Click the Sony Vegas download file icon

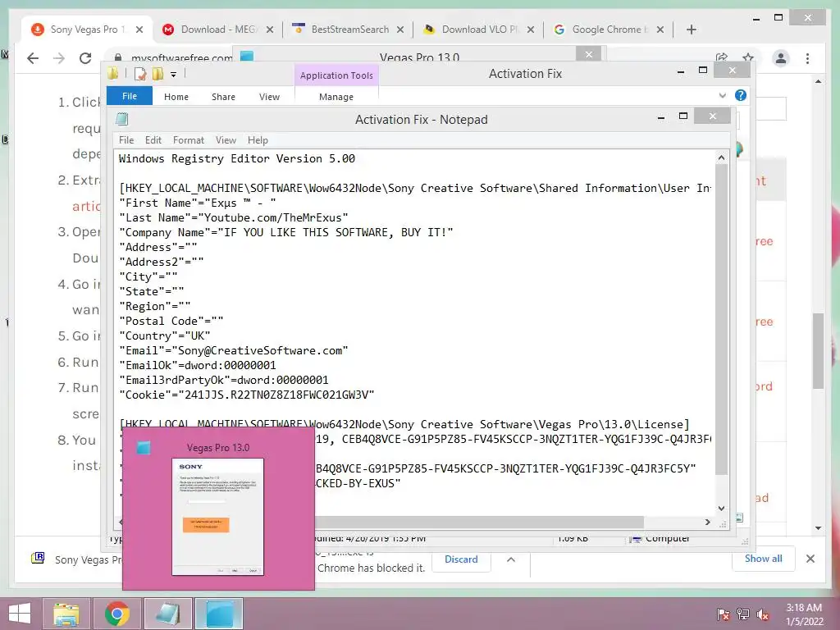(x=38, y=559)
